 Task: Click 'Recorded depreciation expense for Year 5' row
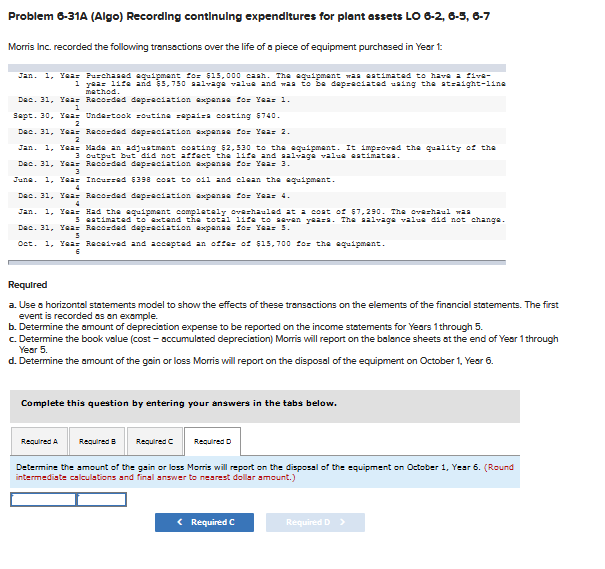(x=257, y=232)
